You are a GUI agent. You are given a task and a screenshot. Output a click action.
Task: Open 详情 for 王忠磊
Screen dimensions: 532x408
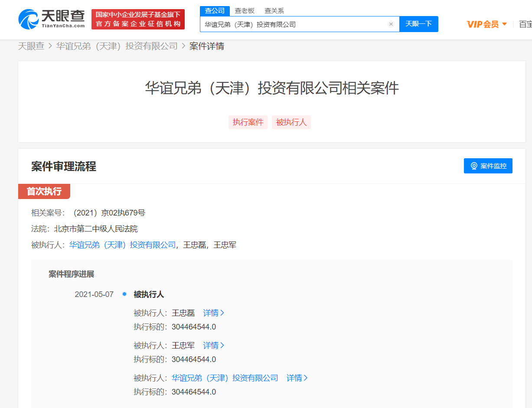[x=213, y=313]
